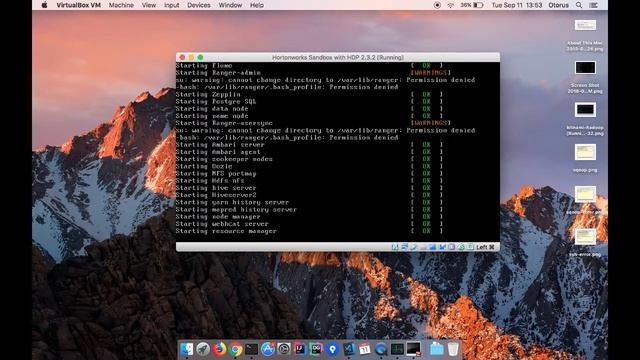Image resolution: width=640 pixels, height=360 pixels.
Task: Click the 'Starting webhcat server' terminal line
Action: (222, 224)
